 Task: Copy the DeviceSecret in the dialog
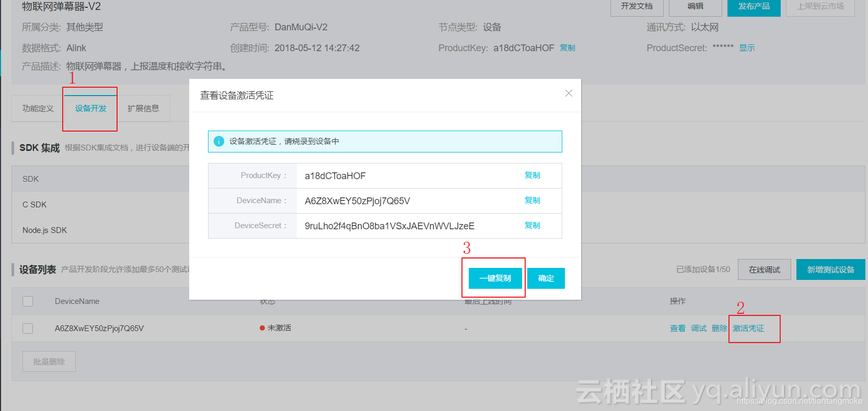[x=533, y=226]
